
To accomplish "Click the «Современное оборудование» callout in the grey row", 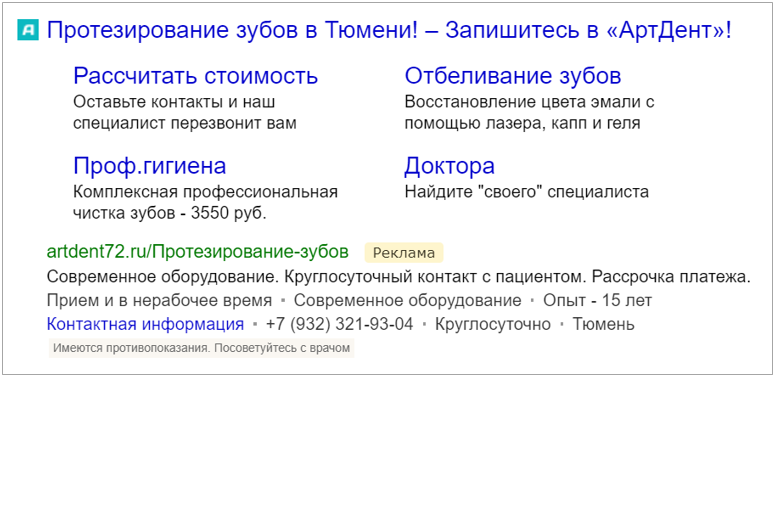I will point(407,300).
